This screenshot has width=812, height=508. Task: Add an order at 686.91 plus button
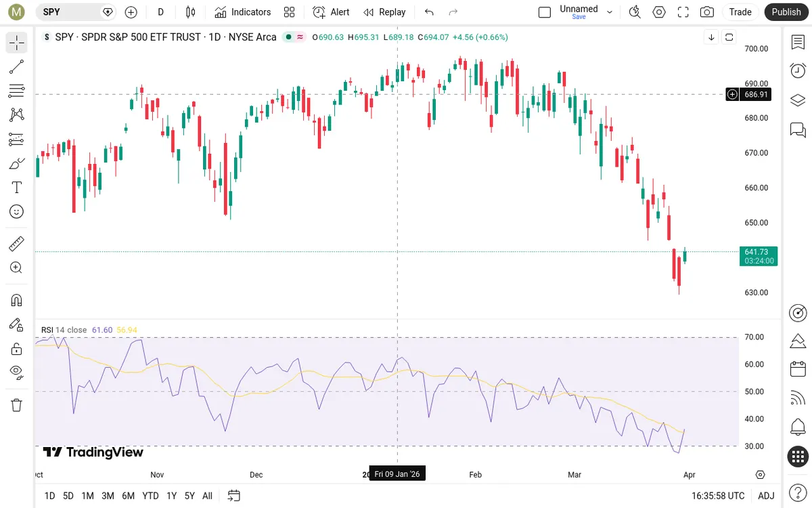732,95
